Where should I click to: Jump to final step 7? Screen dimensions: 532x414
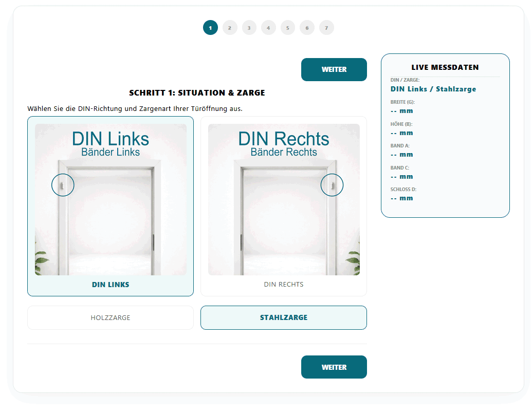point(326,28)
